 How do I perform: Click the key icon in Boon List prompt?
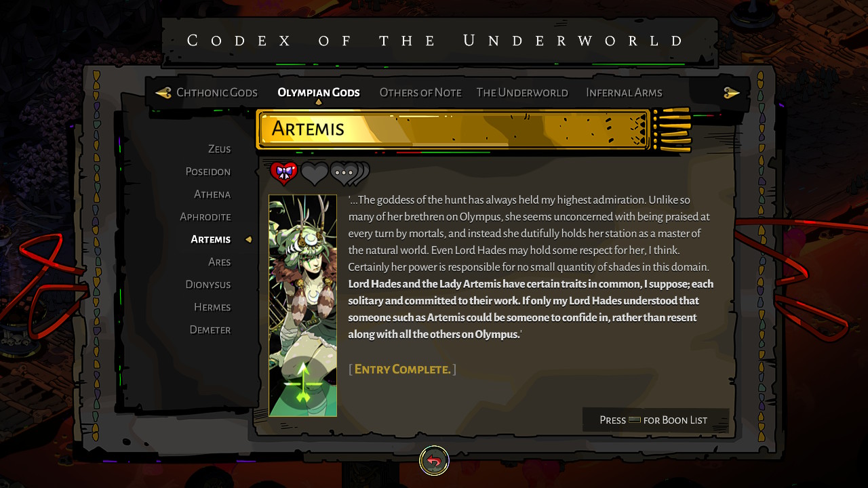point(635,420)
